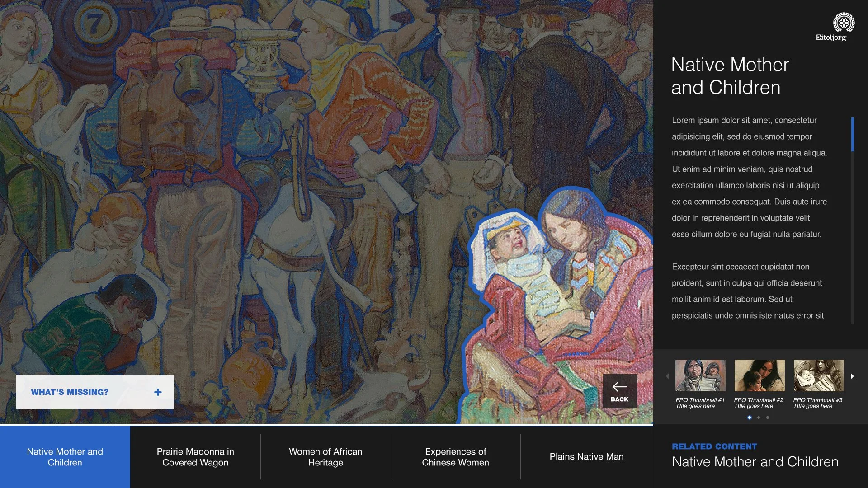Open FPO Thumbnail #2 image
Viewport: 868px width, 488px height.
(759, 375)
